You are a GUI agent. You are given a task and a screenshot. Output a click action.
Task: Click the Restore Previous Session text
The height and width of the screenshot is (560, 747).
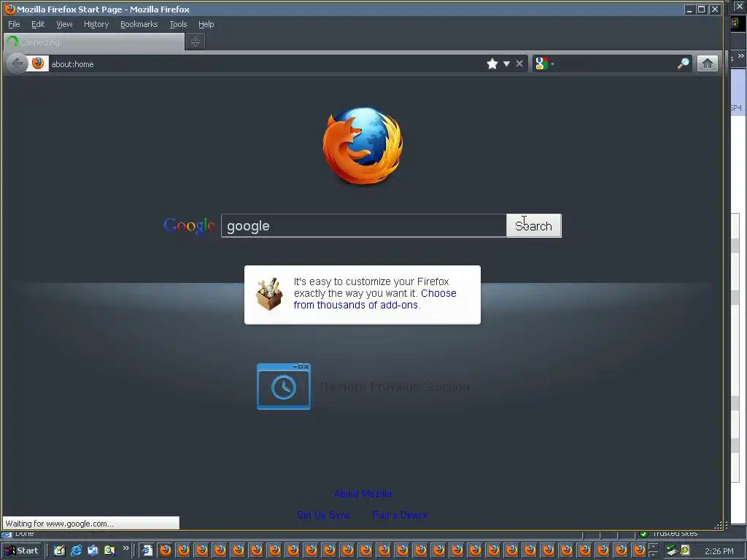coord(395,386)
